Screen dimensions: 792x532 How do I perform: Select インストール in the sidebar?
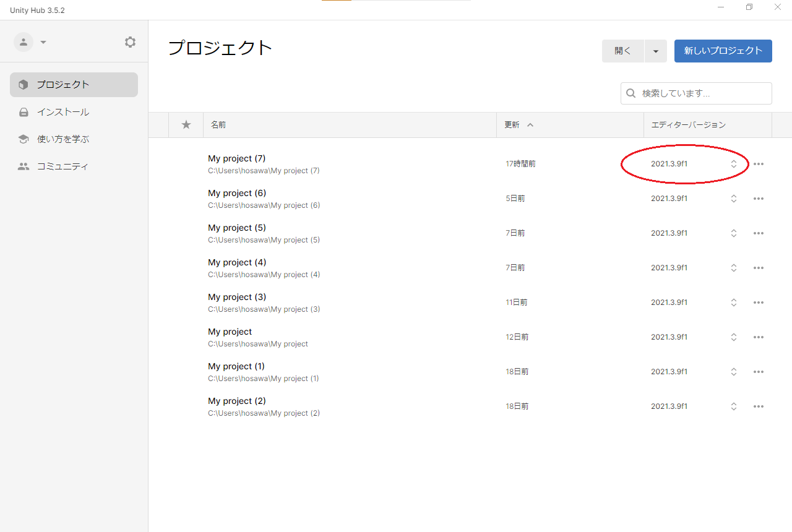pos(63,112)
